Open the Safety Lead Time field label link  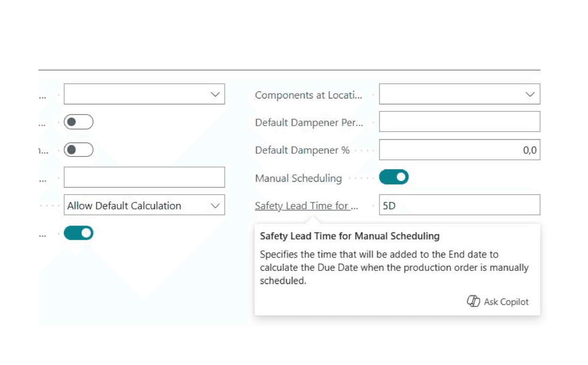tap(306, 206)
